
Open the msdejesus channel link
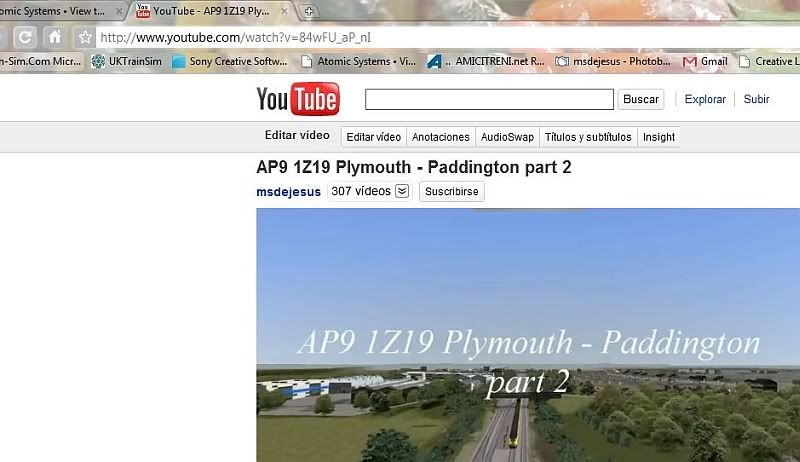coord(289,191)
